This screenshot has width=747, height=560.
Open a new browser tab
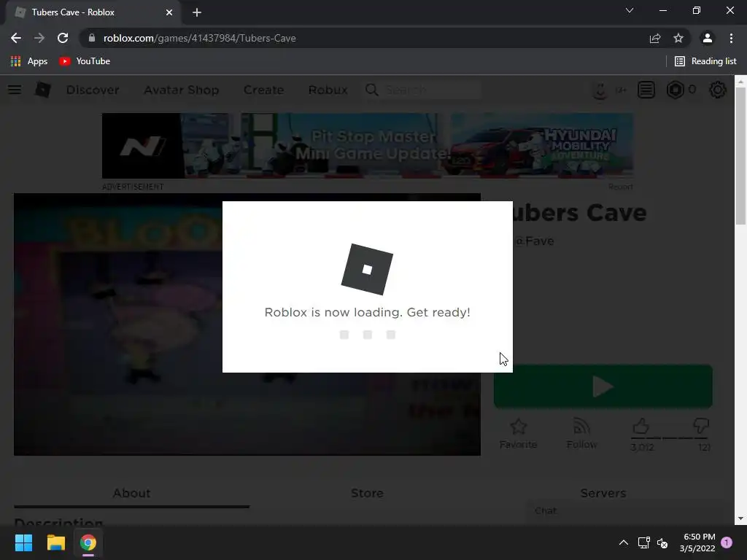click(x=197, y=12)
